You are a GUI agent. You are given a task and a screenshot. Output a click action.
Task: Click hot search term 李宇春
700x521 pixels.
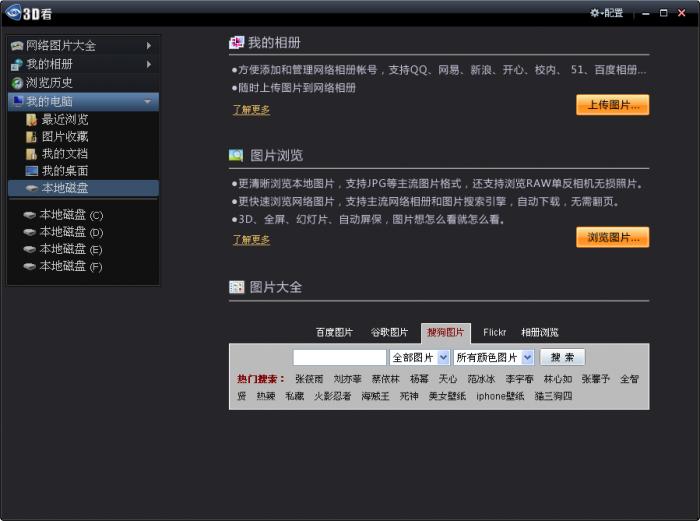click(520, 379)
